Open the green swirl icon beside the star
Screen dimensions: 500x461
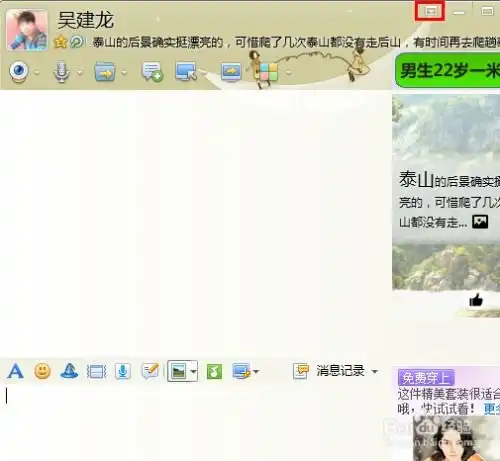click(x=77, y=42)
